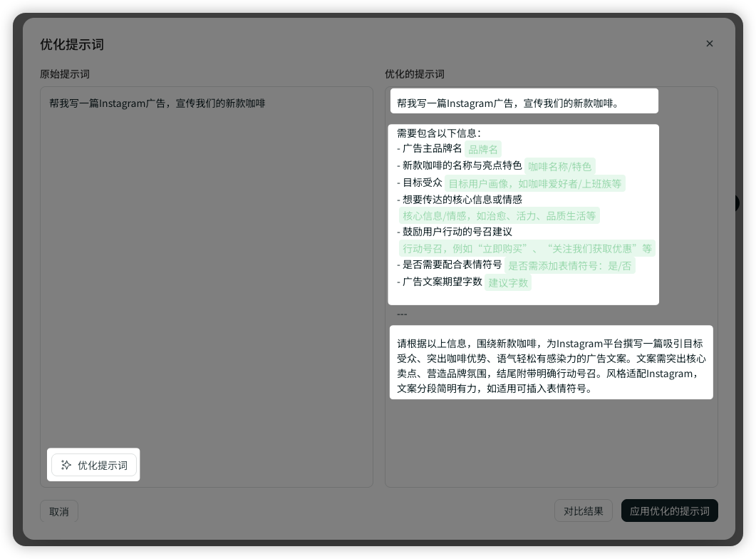Click the --- separator in the optimized prompt
This screenshot has height=559, width=756.
click(x=402, y=314)
